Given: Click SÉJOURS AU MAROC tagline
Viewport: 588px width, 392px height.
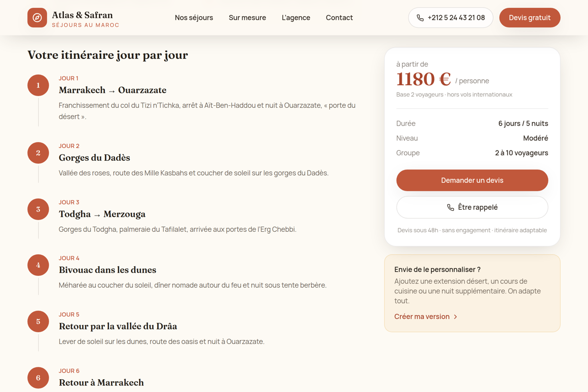Looking at the screenshot, I should [86, 25].
